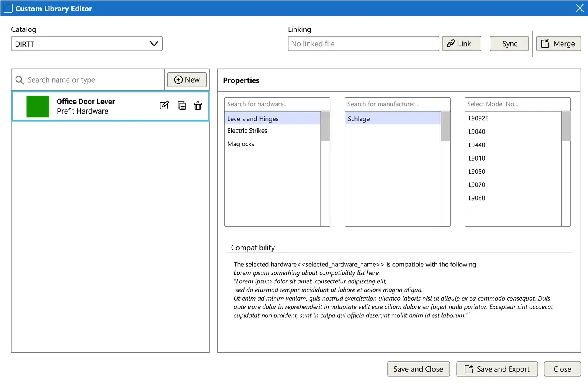Click the Merge button with export icon
Viewport: 588px width, 386px height.
click(x=558, y=44)
